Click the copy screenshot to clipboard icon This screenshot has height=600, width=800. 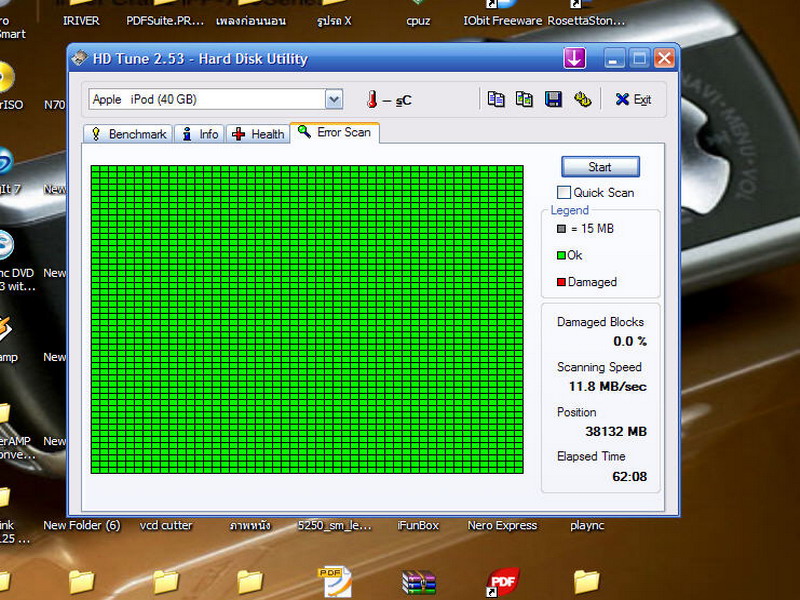(x=524, y=99)
